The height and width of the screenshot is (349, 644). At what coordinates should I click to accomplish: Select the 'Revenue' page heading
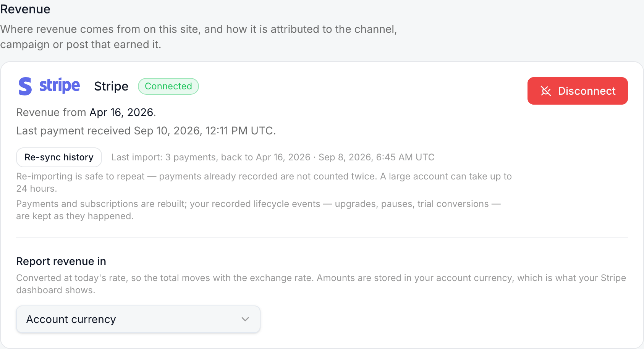25,9
